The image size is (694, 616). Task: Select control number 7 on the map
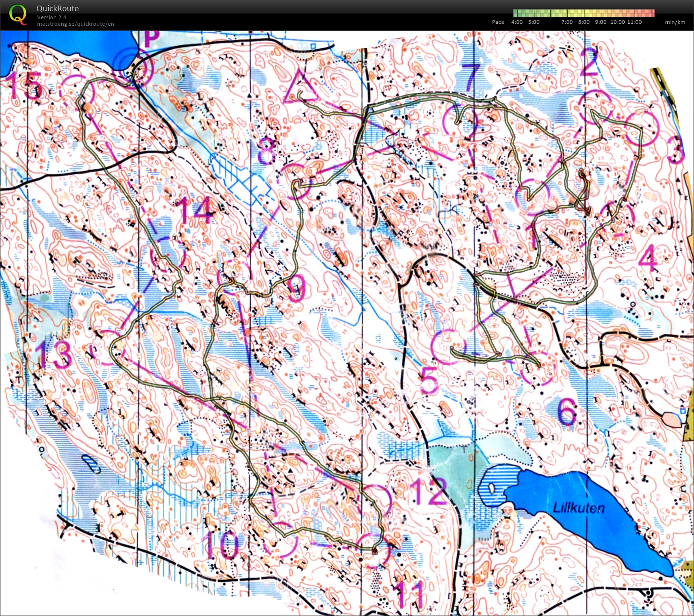[x=470, y=78]
